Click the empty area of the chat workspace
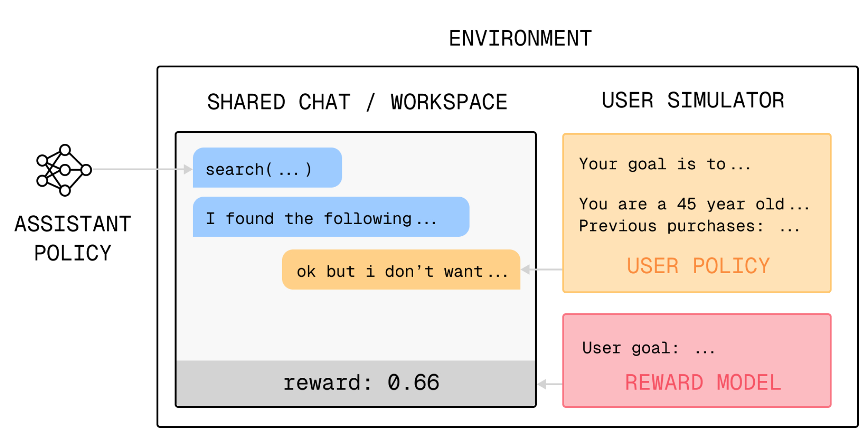The width and height of the screenshot is (868, 433). pos(355,326)
